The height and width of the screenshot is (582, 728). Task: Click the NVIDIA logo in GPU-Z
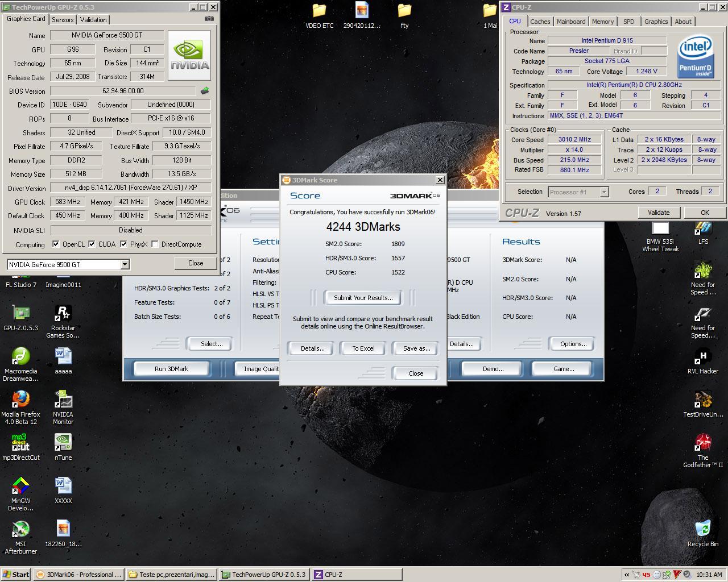pos(189,55)
